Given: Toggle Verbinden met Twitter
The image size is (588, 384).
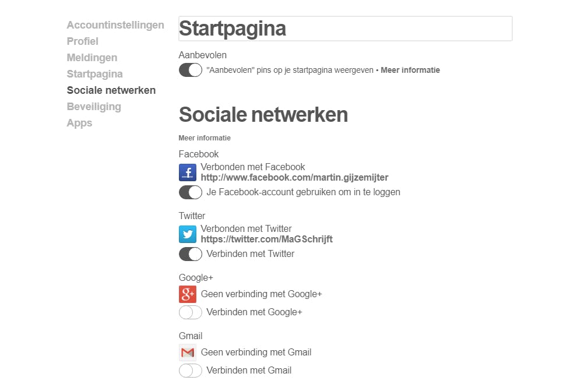Looking at the screenshot, I should pos(190,254).
